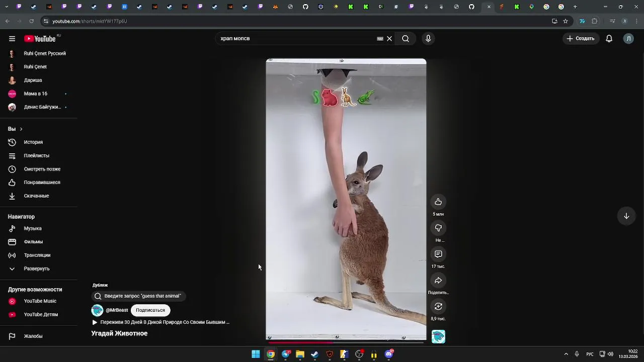
Task: Run the search with the magnifier button
Action: [x=406, y=39]
